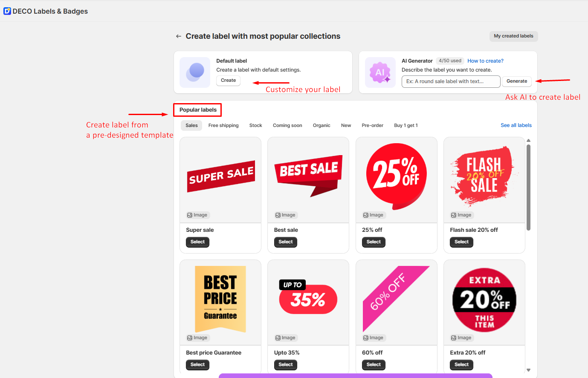The width and height of the screenshot is (588, 378).
Task: Click the vertical scrollbar of the labels list
Action: click(529, 188)
